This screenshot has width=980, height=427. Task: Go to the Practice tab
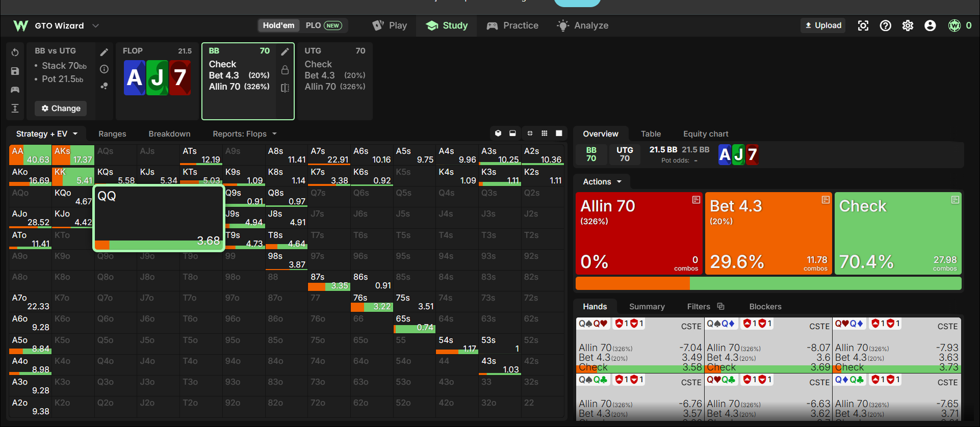(x=512, y=25)
